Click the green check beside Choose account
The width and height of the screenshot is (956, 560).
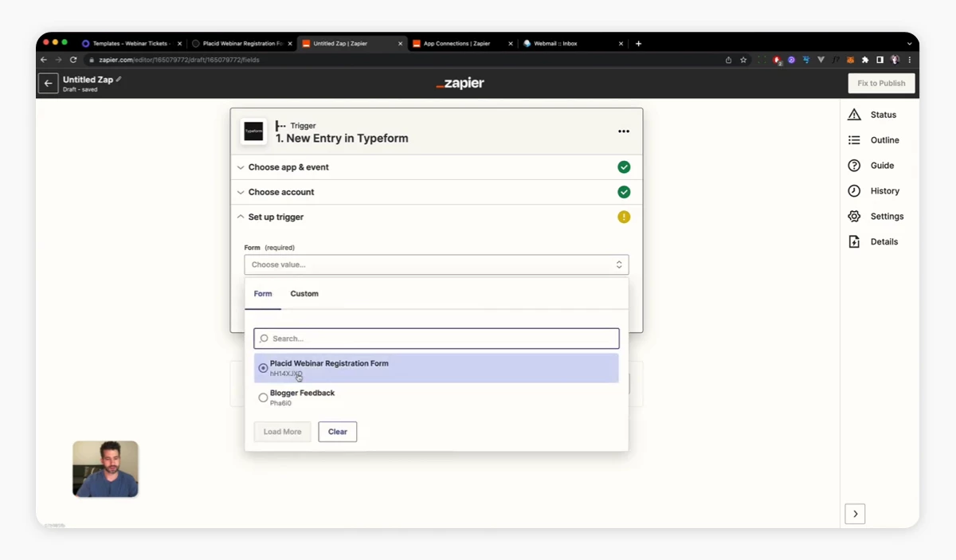coord(624,192)
